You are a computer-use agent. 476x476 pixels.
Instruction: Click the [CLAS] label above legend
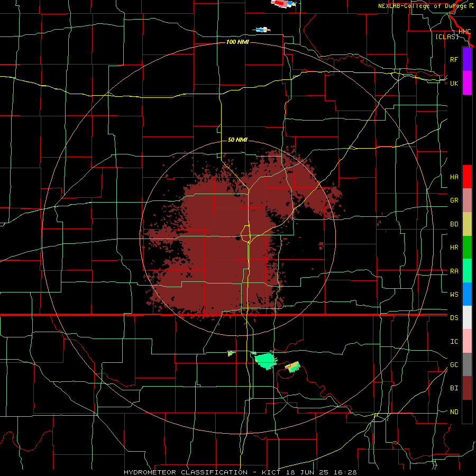[x=447, y=36]
